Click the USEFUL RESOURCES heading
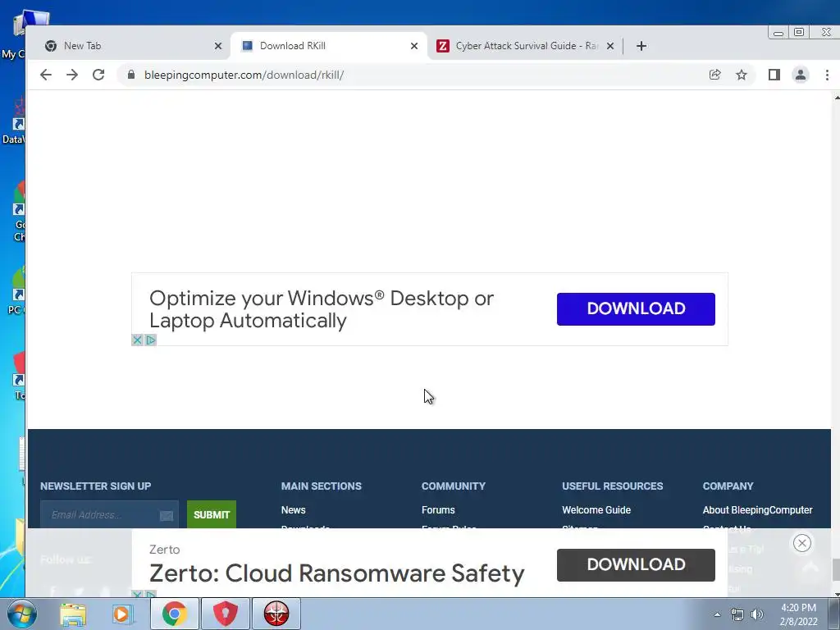The image size is (840, 630). coord(612,486)
